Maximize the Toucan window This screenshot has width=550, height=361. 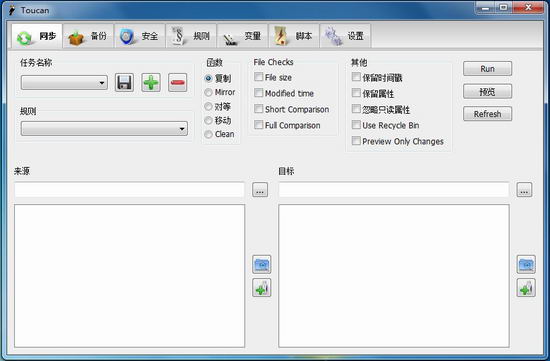click(x=504, y=7)
